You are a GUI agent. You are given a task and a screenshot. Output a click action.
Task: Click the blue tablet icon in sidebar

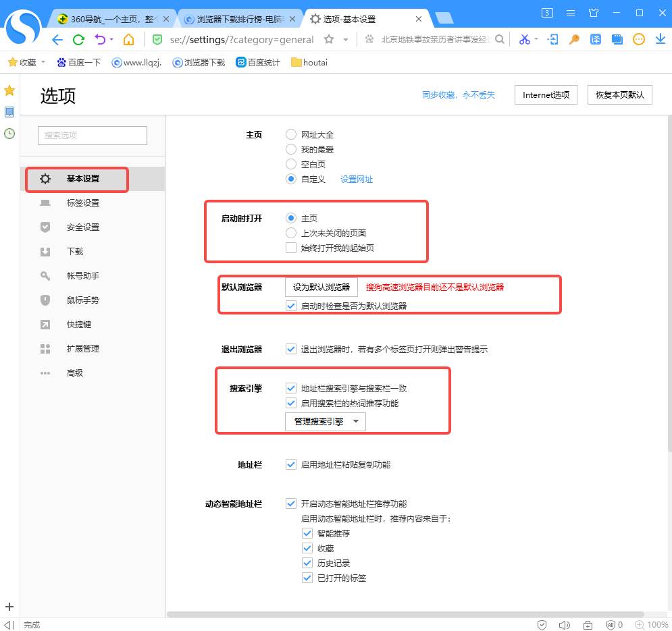click(x=9, y=112)
